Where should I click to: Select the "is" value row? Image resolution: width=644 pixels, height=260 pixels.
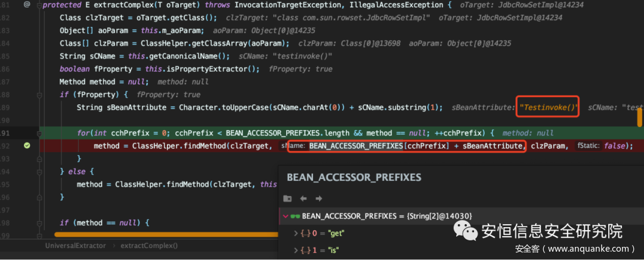pyautogui.click(x=461, y=250)
